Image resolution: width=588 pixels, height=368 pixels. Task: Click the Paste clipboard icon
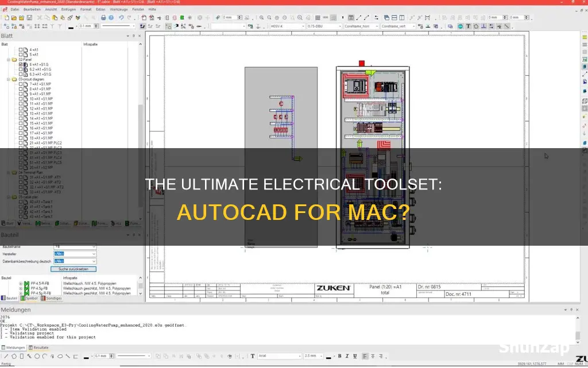click(55, 18)
